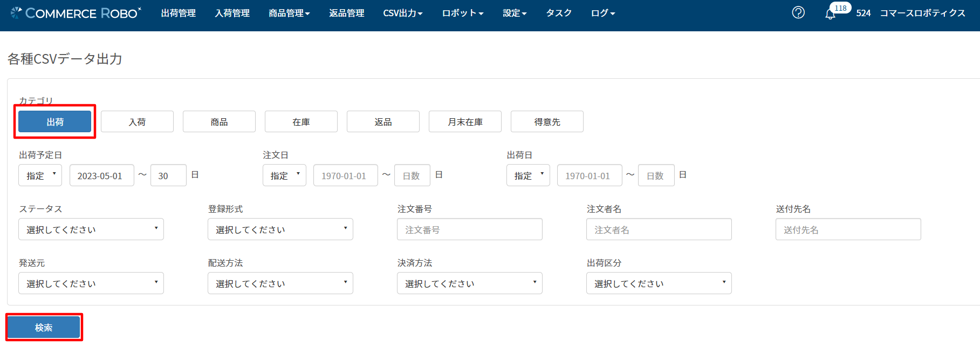Expand the ログ menu
This screenshot has height=353, width=980.
pos(603,13)
